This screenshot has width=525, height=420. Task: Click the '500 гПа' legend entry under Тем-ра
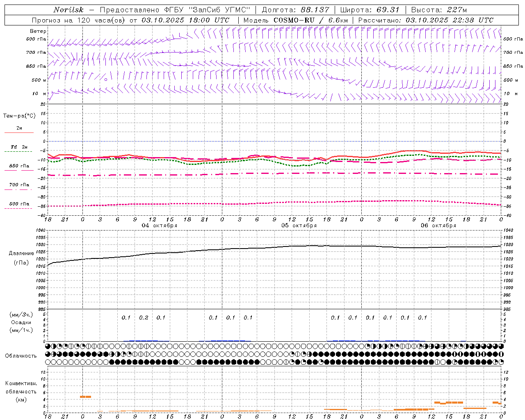(x=19, y=203)
